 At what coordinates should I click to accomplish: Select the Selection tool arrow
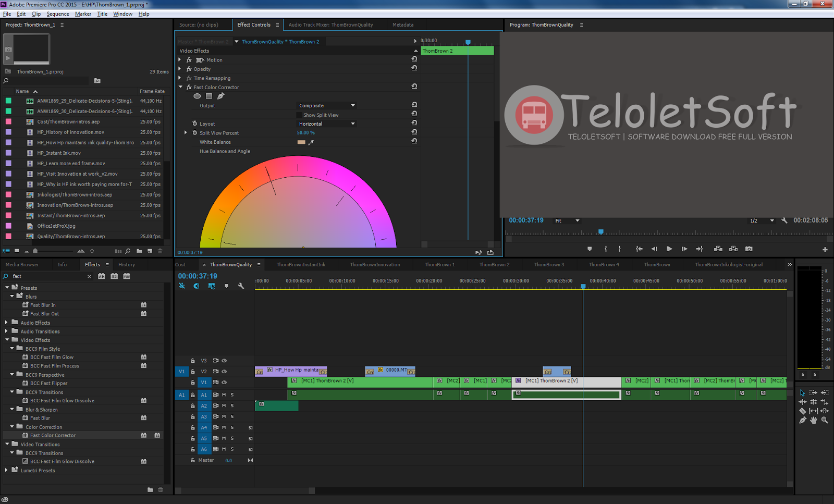click(802, 393)
